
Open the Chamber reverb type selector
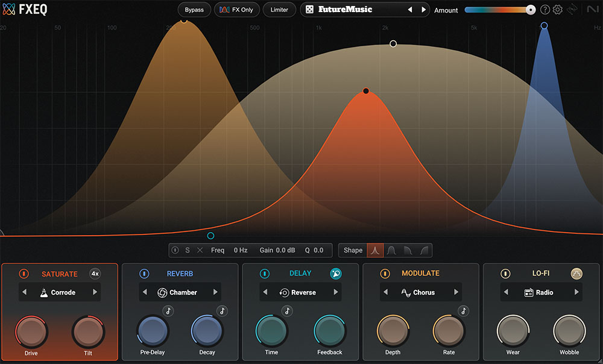[x=180, y=292]
